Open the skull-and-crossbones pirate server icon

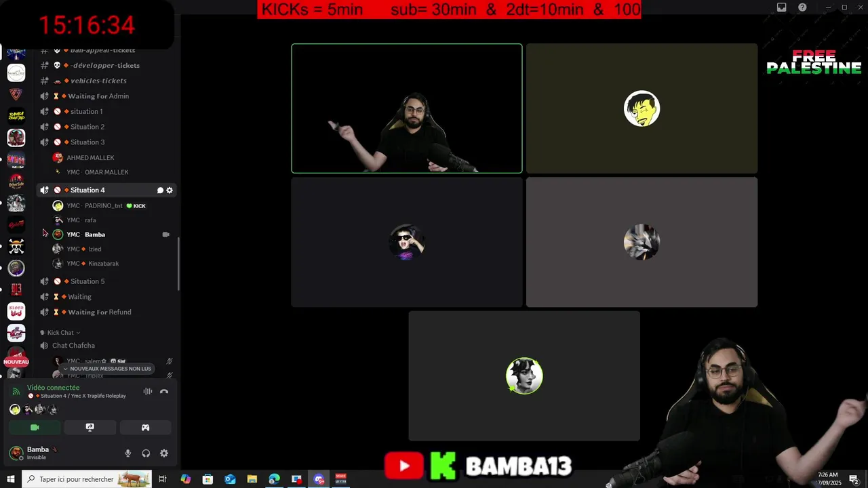tap(16, 247)
